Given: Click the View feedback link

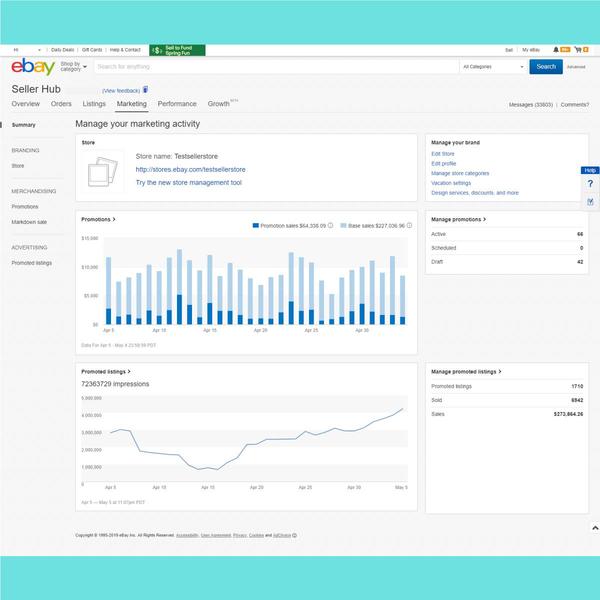Looking at the screenshot, I should coord(121,91).
